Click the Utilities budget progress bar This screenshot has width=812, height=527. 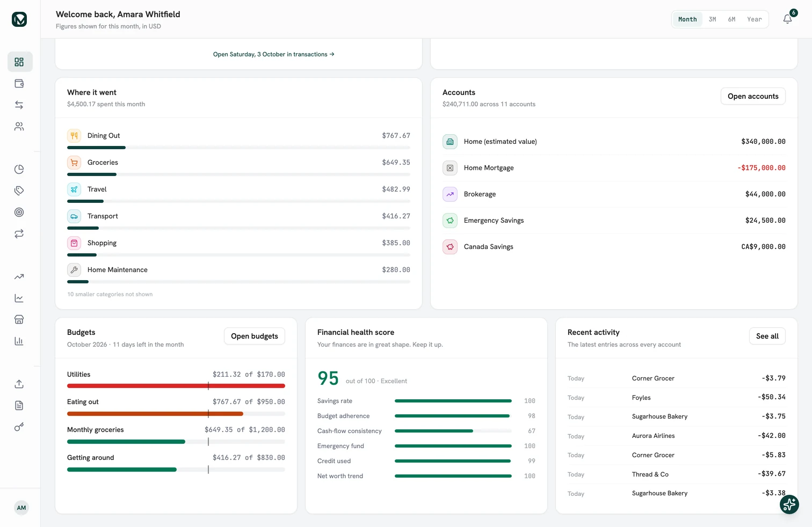pyautogui.click(x=176, y=386)
